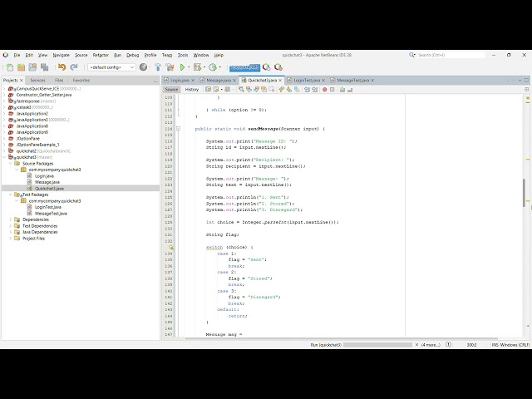Cancel the Run (quickchat3) task
Viewport: 532px width, 399px height.
tap(416, 344)
